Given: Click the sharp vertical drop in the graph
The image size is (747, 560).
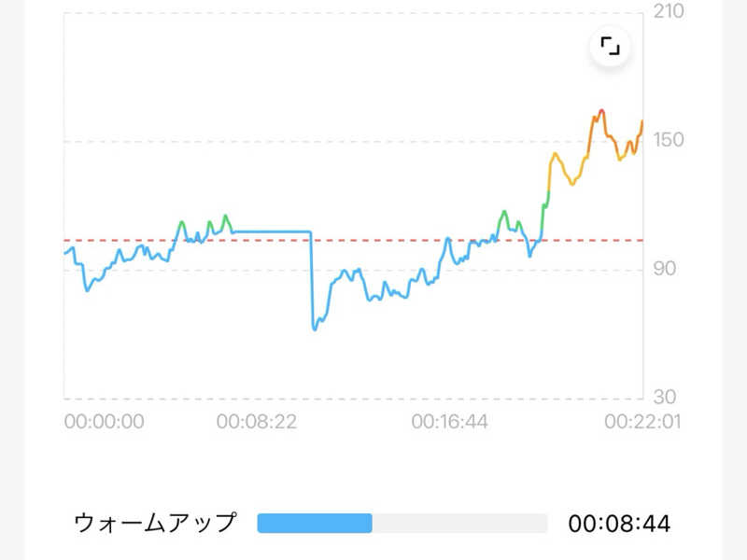Looking at the screenshot, I should (x=311, y=280).
